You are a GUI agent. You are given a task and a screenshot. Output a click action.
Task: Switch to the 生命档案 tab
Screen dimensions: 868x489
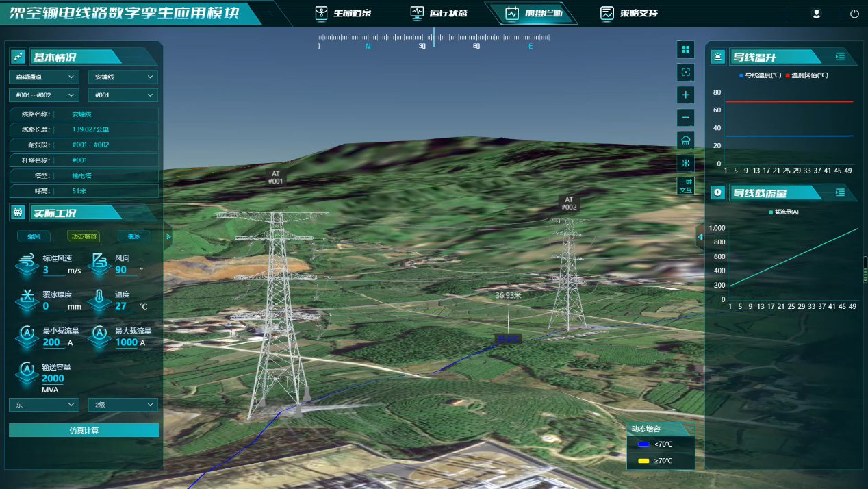344,13
